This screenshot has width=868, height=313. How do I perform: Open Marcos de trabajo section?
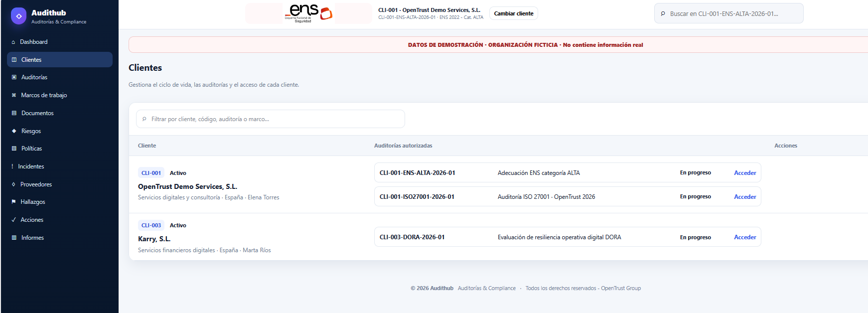[60, 95]
